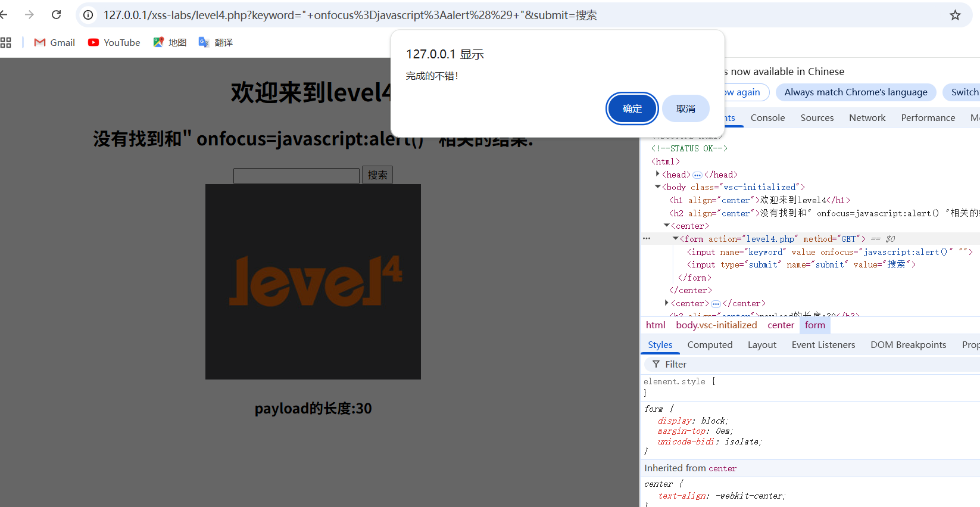Collapse the form node triangle

tap(675, 238)
